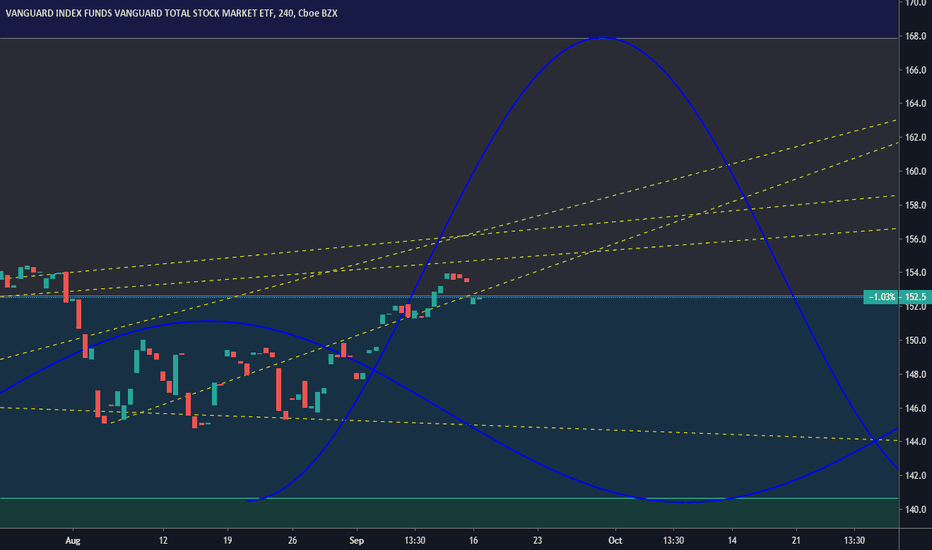Click the 166.0 price axis label
The height and width of the screenshot is (550, 932).
point(915,70)
